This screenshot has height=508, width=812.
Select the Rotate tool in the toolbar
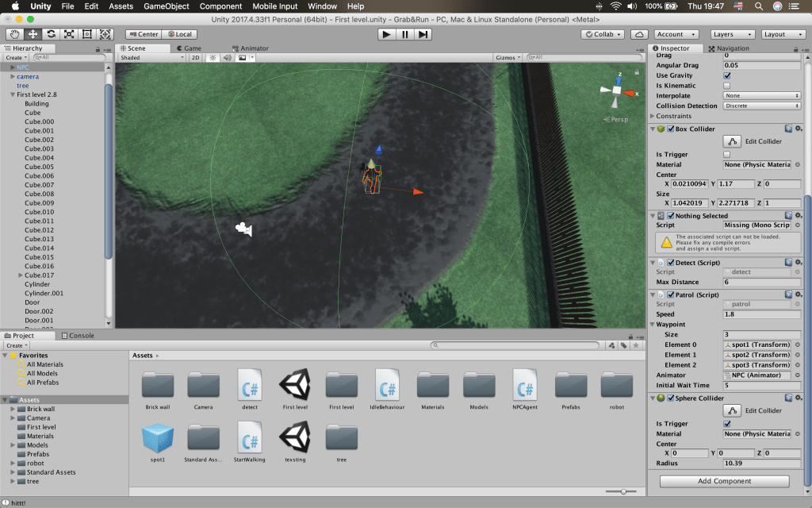point(51,34)
